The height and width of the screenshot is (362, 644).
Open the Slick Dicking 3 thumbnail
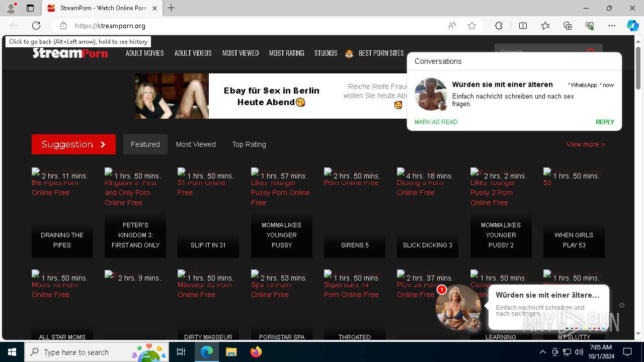pyautogui.click(x=428, y=213)
